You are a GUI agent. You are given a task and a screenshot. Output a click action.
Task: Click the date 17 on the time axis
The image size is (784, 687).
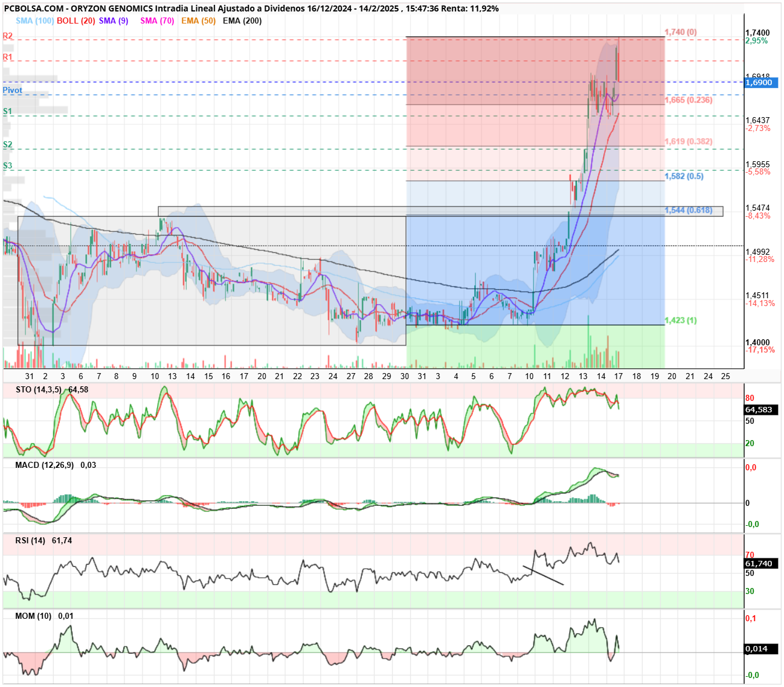click(x=619, y=376)
